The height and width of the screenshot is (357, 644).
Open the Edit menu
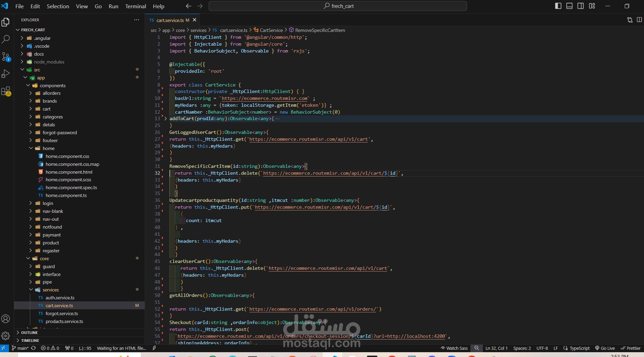(35, 6)
